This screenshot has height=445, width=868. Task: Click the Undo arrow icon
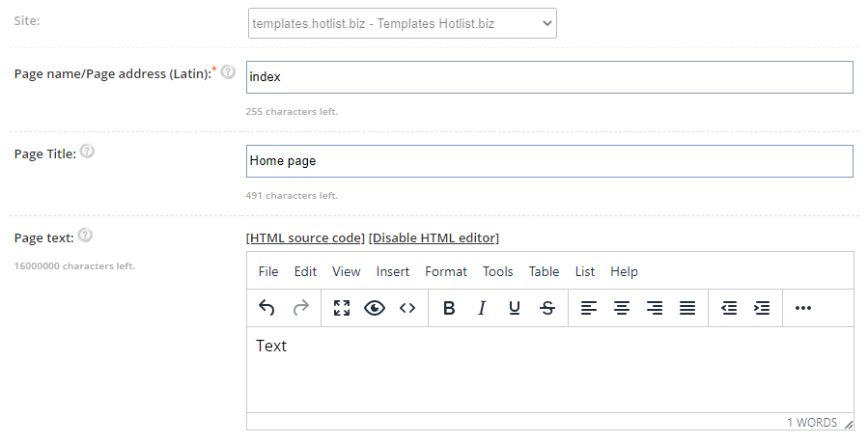pyautogui.click(x=266, y=308)
